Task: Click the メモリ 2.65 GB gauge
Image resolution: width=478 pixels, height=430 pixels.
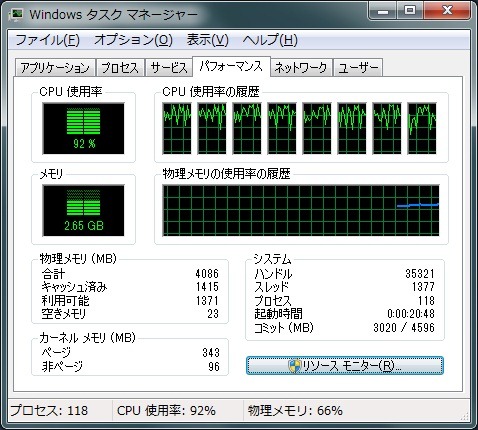Action: coord(83,210)
